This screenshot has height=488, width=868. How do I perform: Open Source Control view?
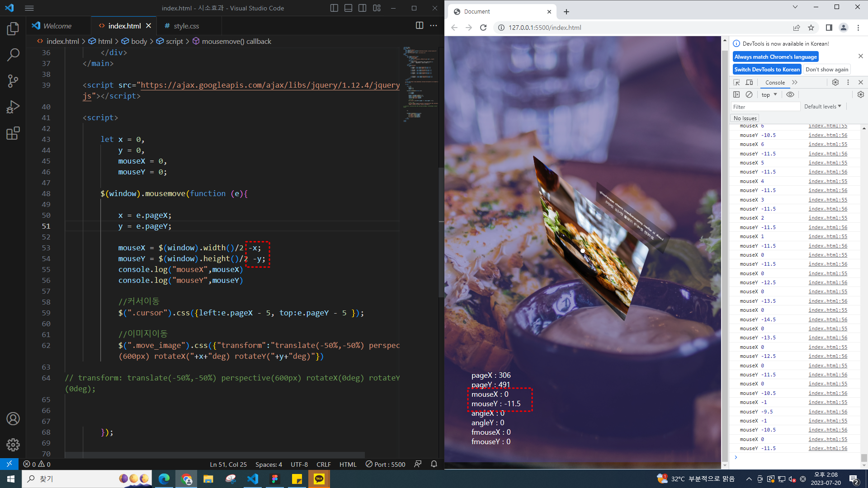pyautogui.click(x=13, y=81)
